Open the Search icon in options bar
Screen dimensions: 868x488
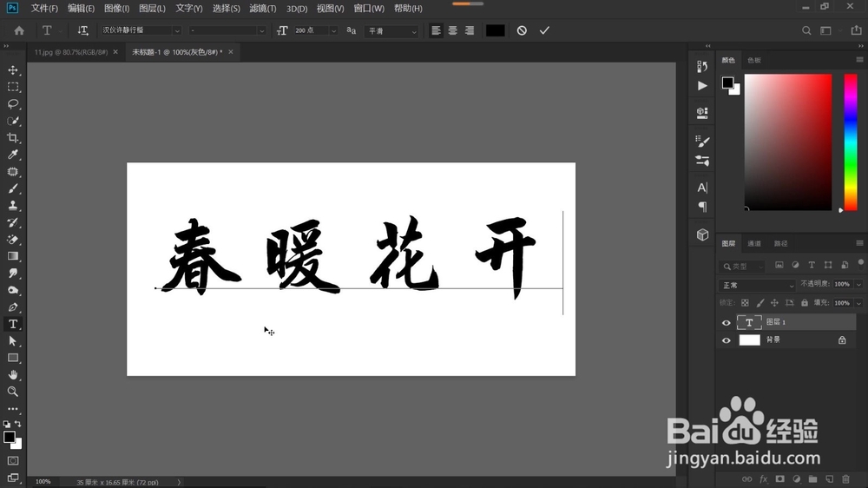click(806, 30)
